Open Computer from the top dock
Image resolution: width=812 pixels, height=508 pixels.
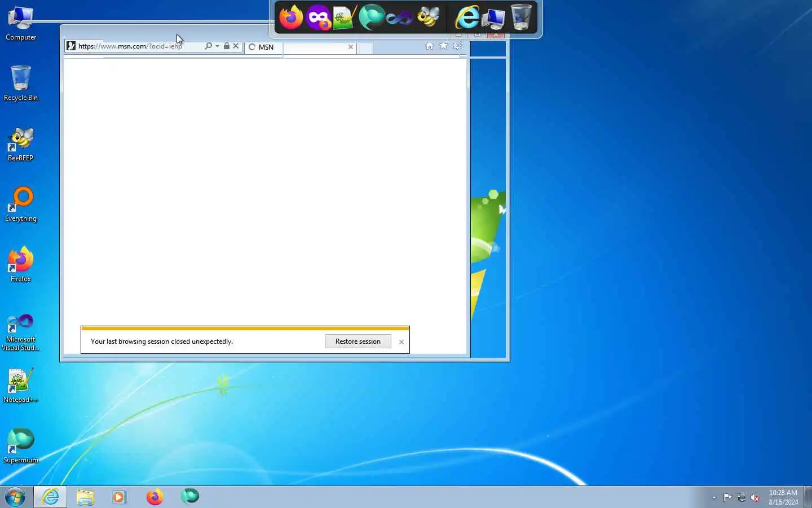click(x=494, y=17)
